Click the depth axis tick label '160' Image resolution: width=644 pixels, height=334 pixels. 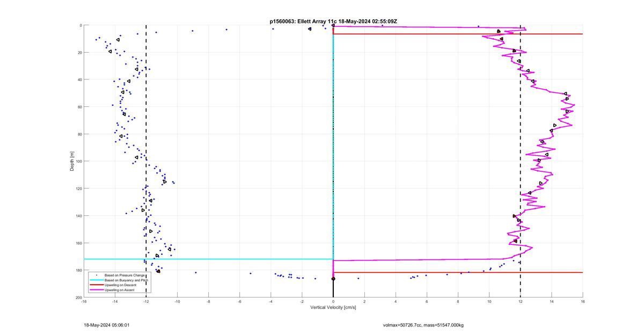(x=78, y=243)
